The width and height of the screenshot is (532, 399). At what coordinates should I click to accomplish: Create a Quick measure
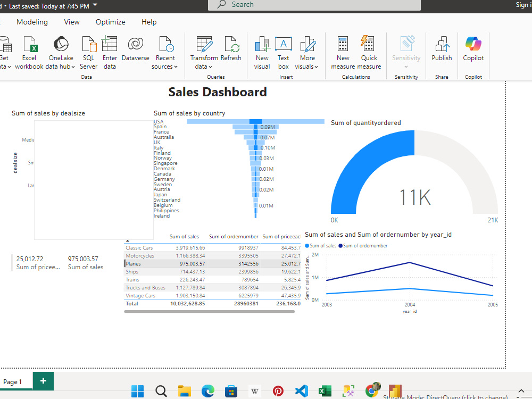pos(369,53)
